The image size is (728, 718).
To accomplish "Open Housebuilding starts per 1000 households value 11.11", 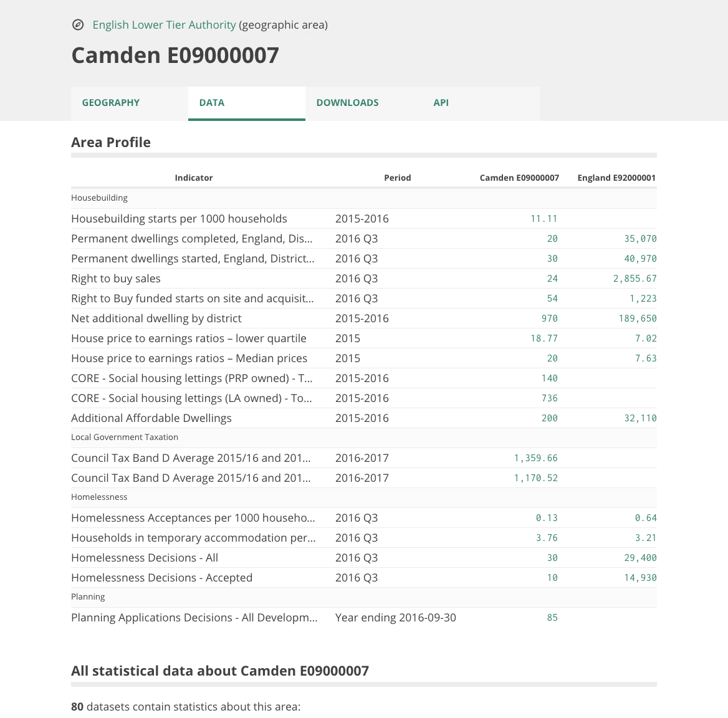I will tap(544, 219).
